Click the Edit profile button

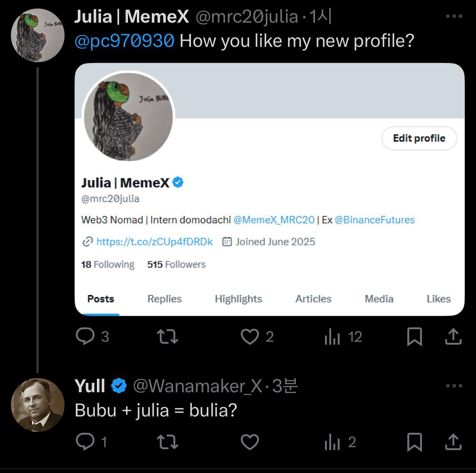point(419,138)
